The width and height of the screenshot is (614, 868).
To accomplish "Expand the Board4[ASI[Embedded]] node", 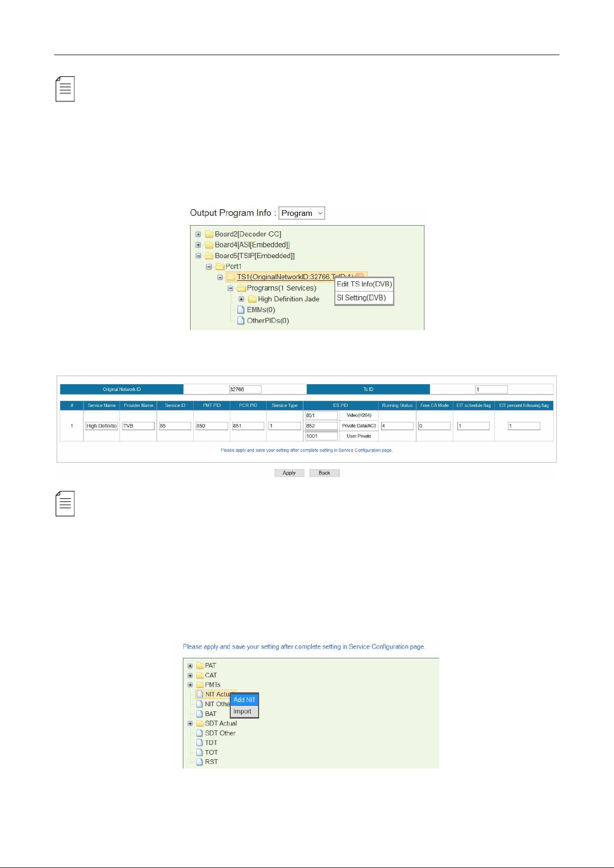I will [198, 245].
